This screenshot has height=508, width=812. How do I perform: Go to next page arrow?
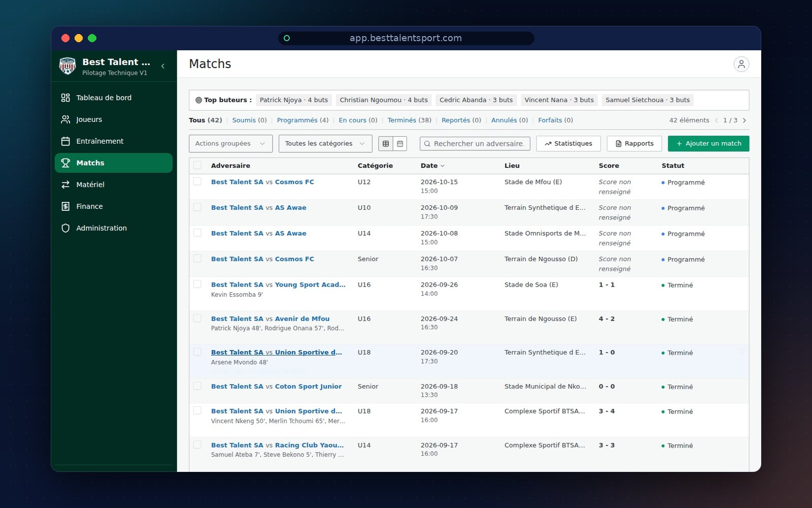(x=745, y=120)
